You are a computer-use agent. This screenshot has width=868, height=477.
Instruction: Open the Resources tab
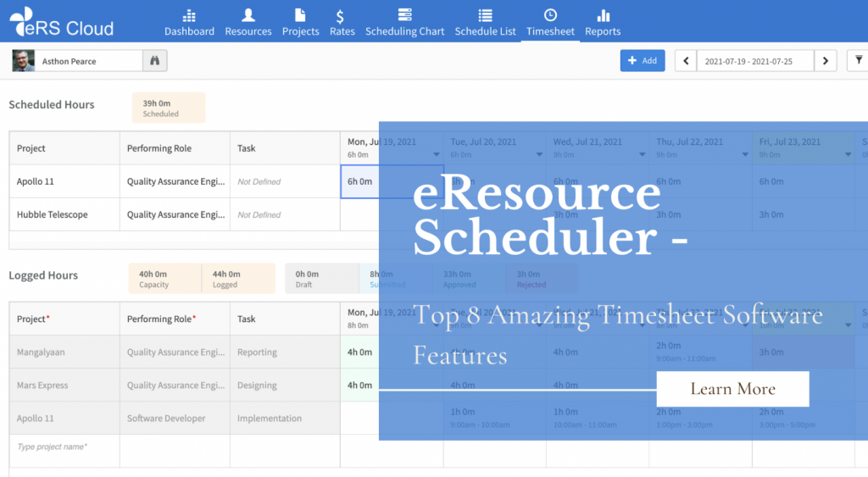(x=248, y=23)
